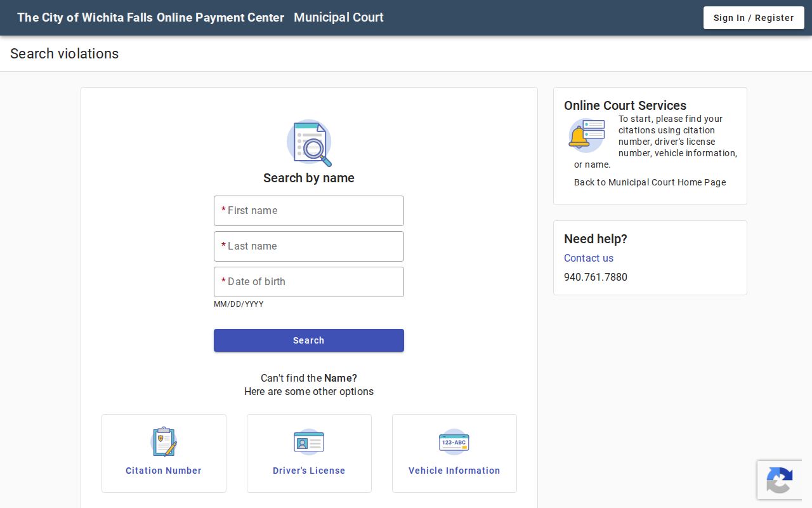Choose the Citation Number search option
This screenshot has height=508, width=812.
click(x=164, y=453)
